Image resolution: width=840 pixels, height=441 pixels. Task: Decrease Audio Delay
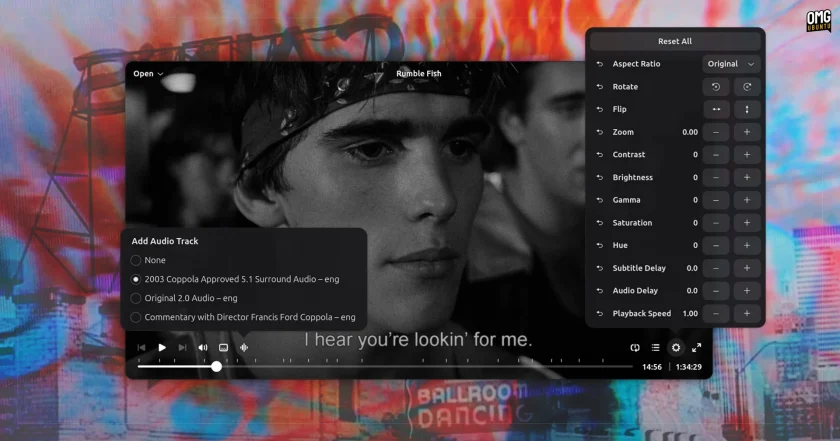[716, 291]
